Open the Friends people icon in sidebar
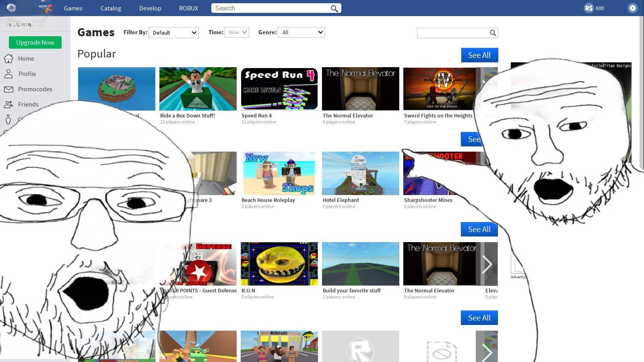 click(x=8, y=105)
